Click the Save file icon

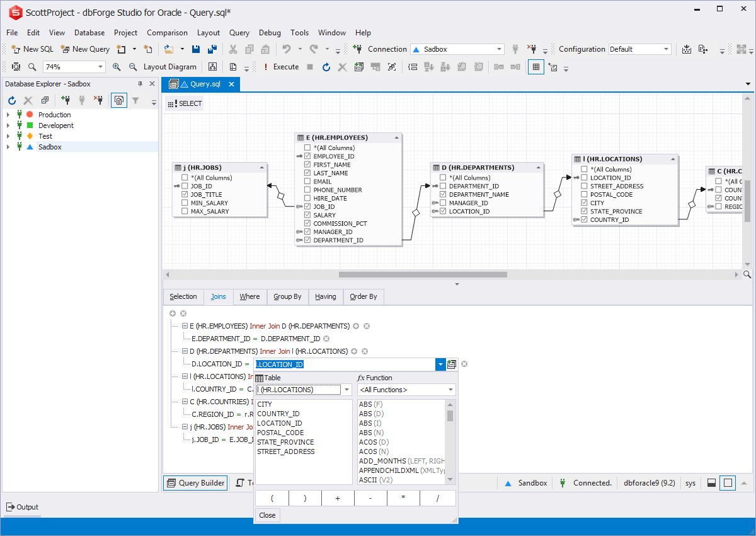pos(196,49)
